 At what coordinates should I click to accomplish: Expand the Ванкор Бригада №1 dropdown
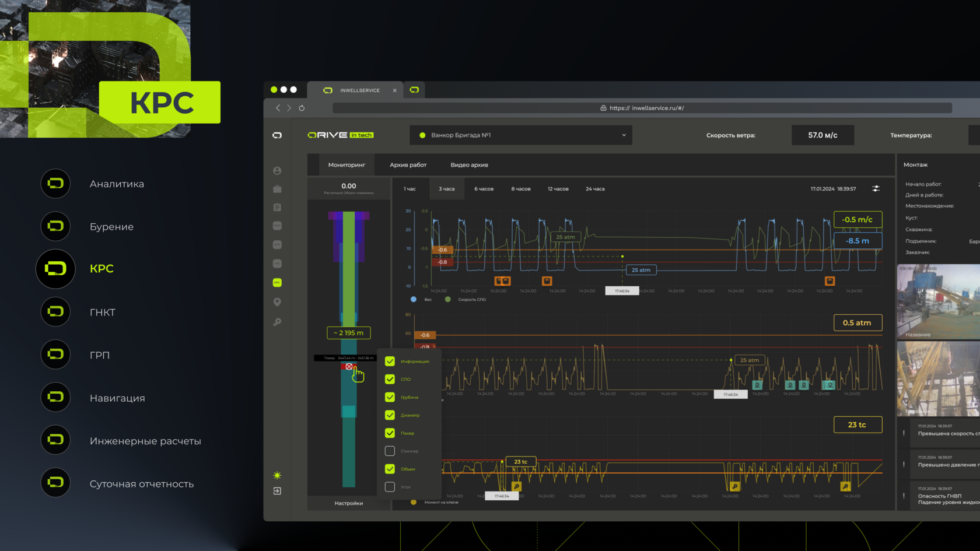click(x=521, y=135)
